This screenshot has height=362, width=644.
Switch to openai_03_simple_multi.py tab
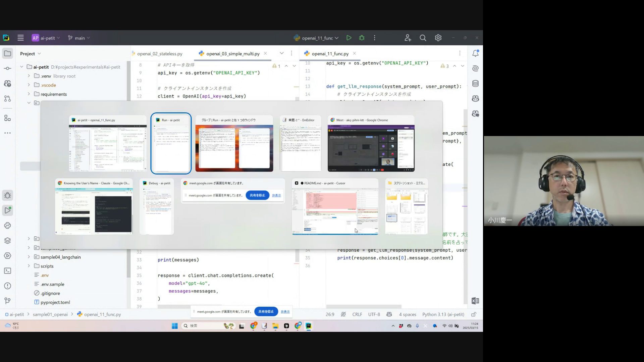[x=233, y=54]
